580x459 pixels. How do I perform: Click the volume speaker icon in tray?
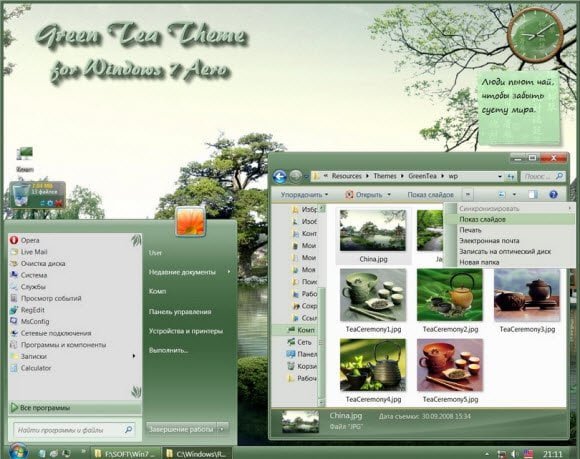coord(515,453)
